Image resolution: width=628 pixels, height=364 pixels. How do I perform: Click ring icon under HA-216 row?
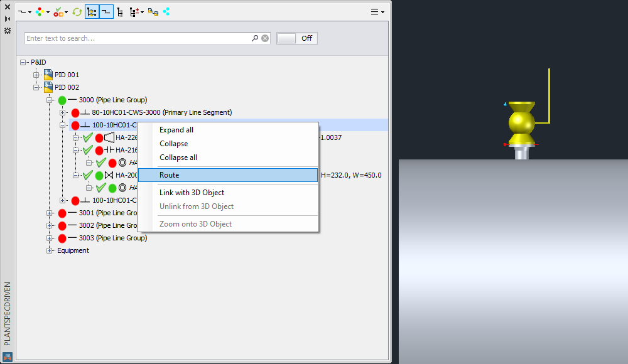(x=122, y=163)
